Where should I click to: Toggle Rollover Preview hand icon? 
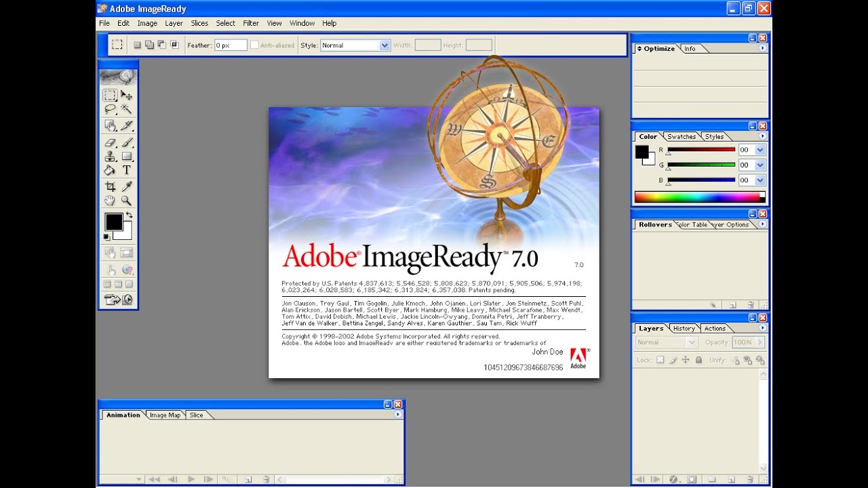click(110, 270)
